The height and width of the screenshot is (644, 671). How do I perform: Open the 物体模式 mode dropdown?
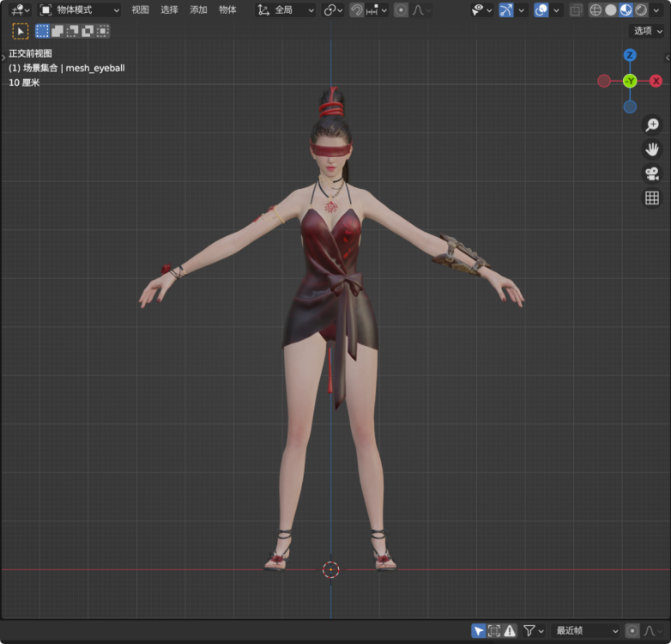tap(80, 10)
